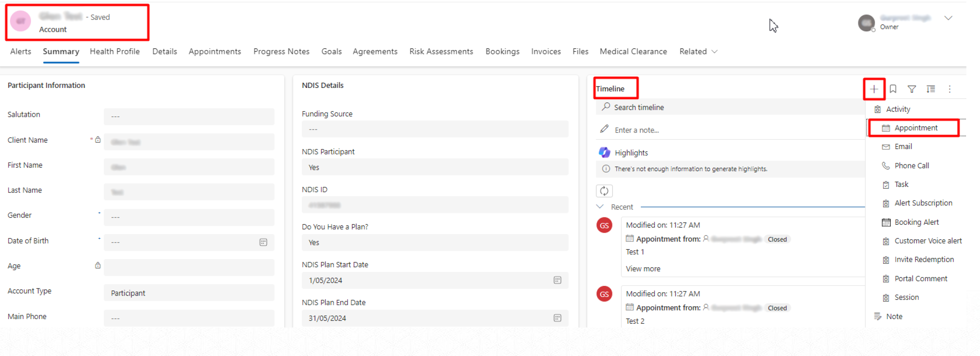
Task: Select Task from the timeline menu
Action: click(x=901, y=184)
